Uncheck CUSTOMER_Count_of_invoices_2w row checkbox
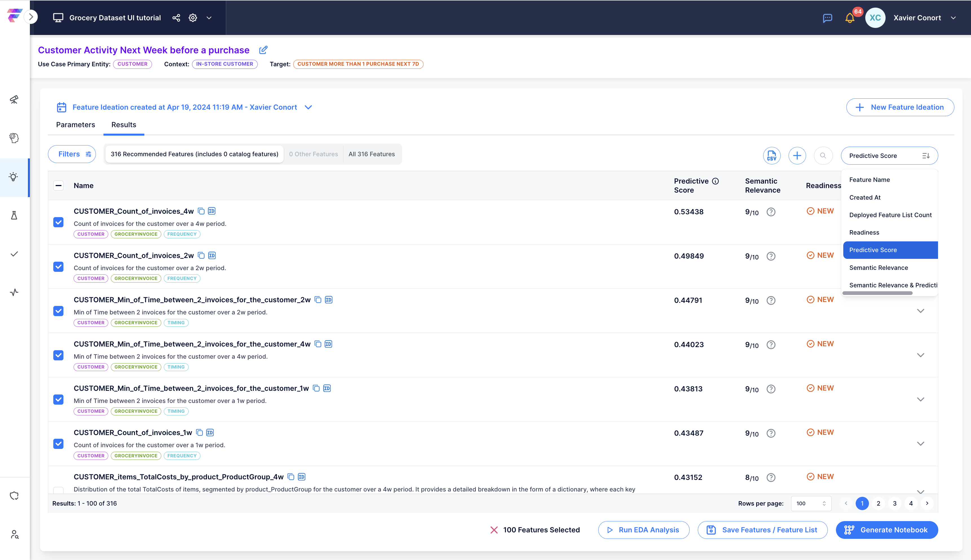Viewport: 971px width, 560px height. coord(58,266)
